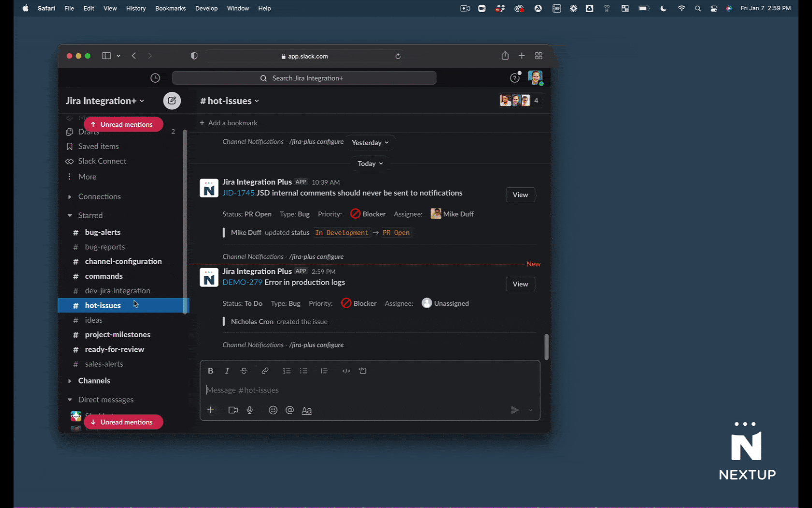This screenshot has height=508, width=812.
Task: Open user profile avatar in Slack header
Action: [x=535, y=77]
